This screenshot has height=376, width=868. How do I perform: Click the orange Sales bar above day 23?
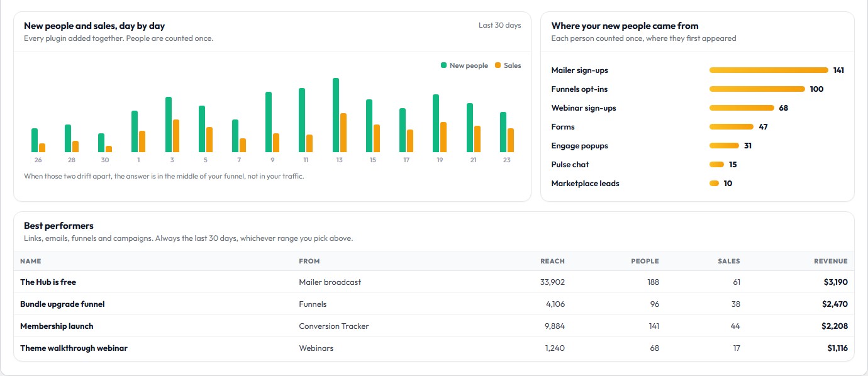click(x=511, y=140)
